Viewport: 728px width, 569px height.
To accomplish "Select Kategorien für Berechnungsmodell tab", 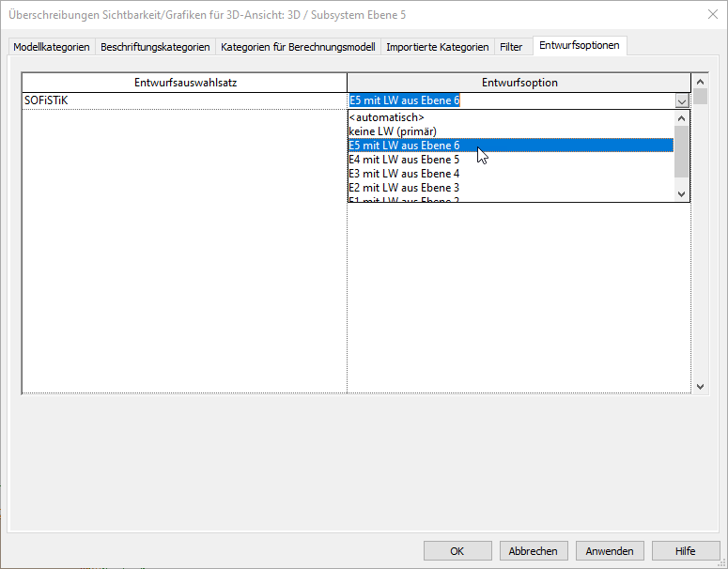I will 298,47.
